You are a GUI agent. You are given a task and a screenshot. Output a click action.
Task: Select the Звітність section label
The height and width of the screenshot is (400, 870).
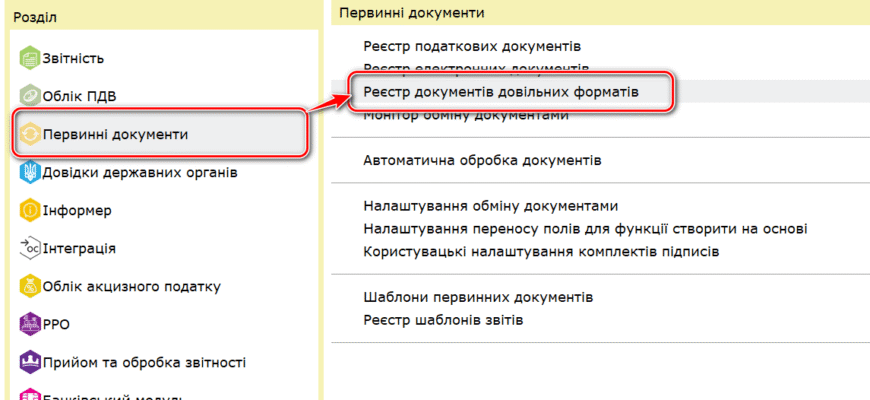tap(73, 58)
